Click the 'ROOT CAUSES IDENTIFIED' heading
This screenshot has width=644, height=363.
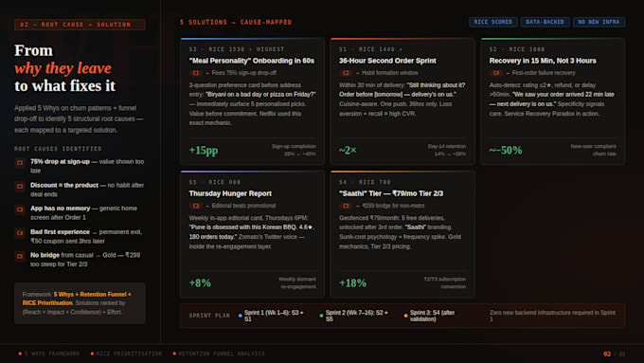[x=58, y=149]
